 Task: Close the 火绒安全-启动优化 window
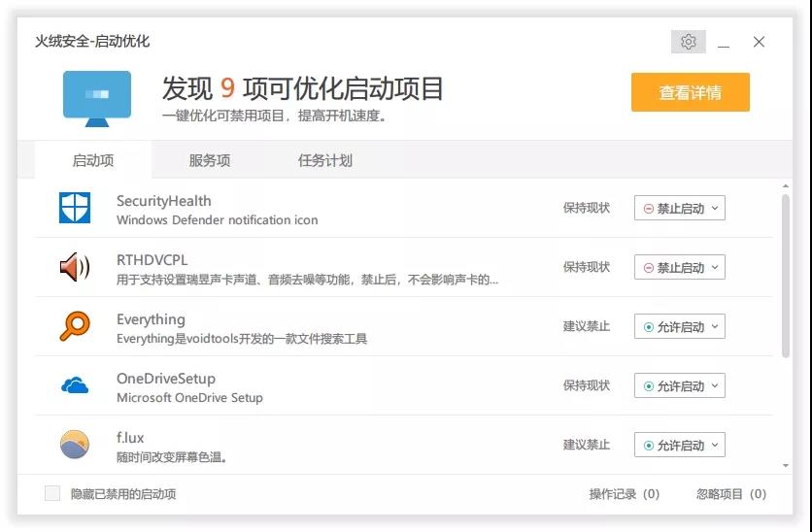tap(759, 42)
